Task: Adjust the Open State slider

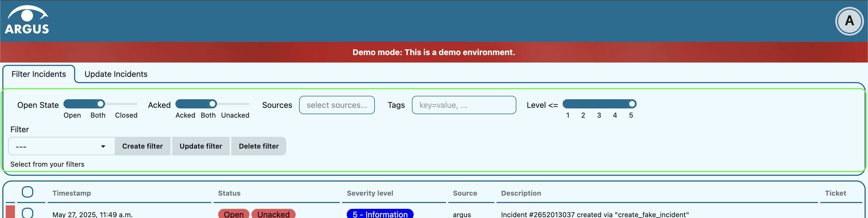Action: [x=100, y=104]
